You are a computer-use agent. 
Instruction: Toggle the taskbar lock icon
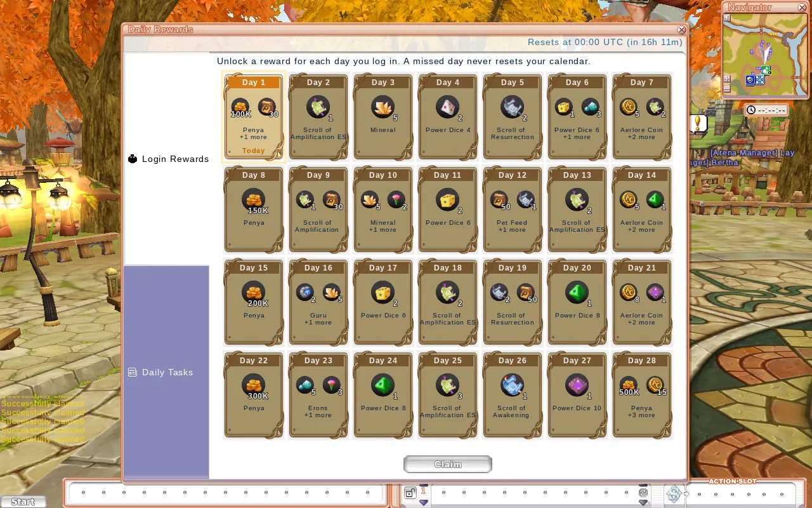click(x=410, y=493)
